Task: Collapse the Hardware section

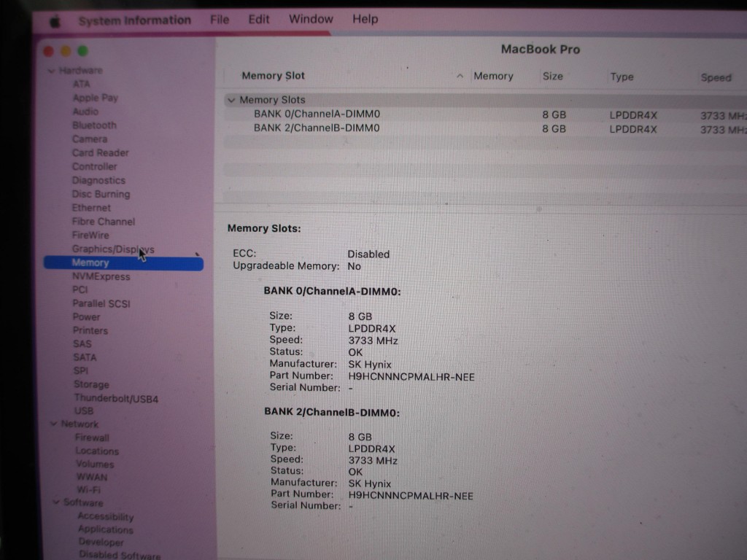Action: tap(52, 71)
